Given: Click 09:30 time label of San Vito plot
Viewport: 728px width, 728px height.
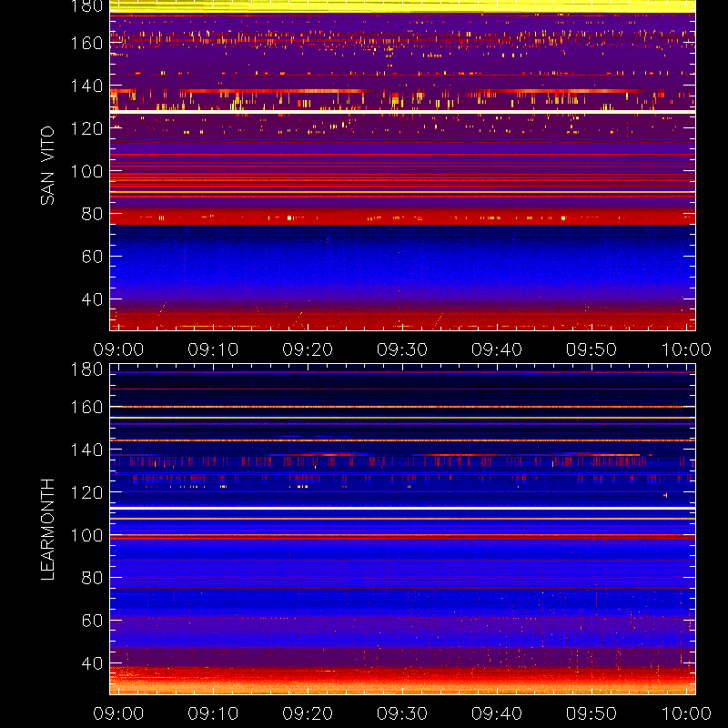Looking at the screenshot, I should tap(402, 349).
